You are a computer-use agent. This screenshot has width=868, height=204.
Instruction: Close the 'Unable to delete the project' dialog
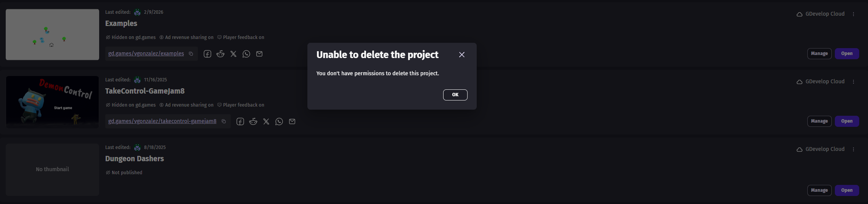point(461,55)
